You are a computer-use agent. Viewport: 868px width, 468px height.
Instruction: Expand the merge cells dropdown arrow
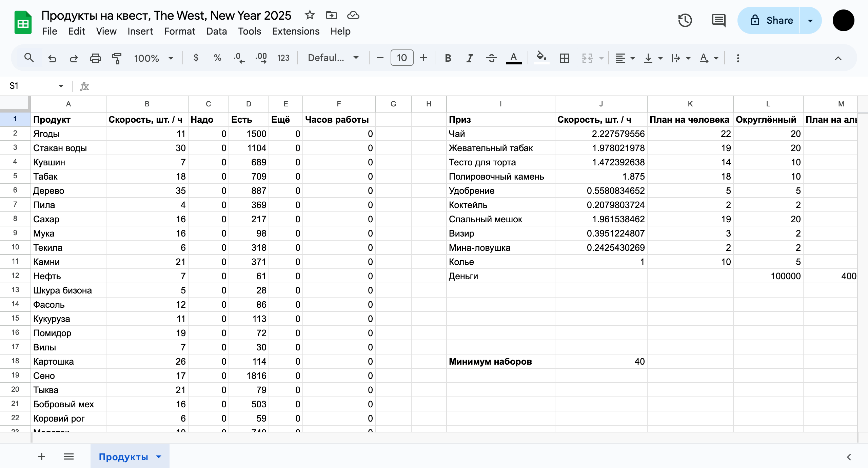tap(601, 58)
